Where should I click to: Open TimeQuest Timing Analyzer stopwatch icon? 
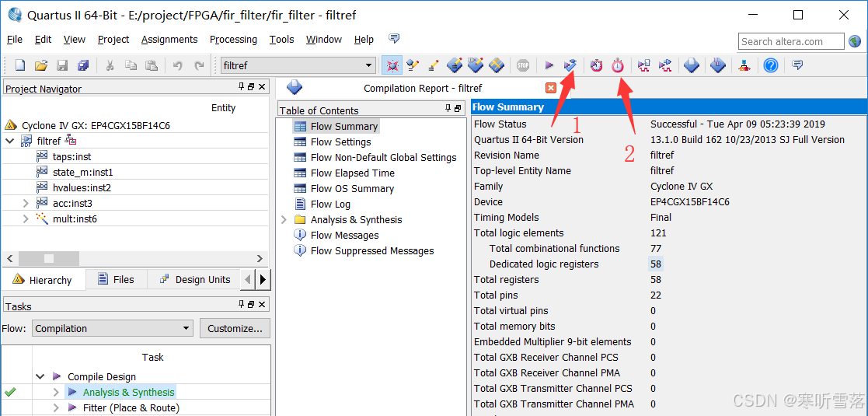pyautogui.click(x=617, y=65)
